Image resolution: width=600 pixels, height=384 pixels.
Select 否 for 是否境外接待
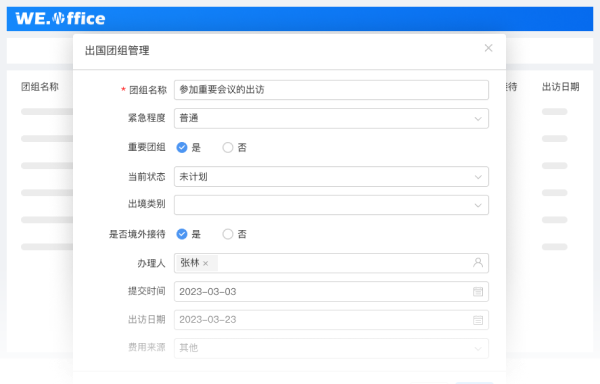(228, 234)
